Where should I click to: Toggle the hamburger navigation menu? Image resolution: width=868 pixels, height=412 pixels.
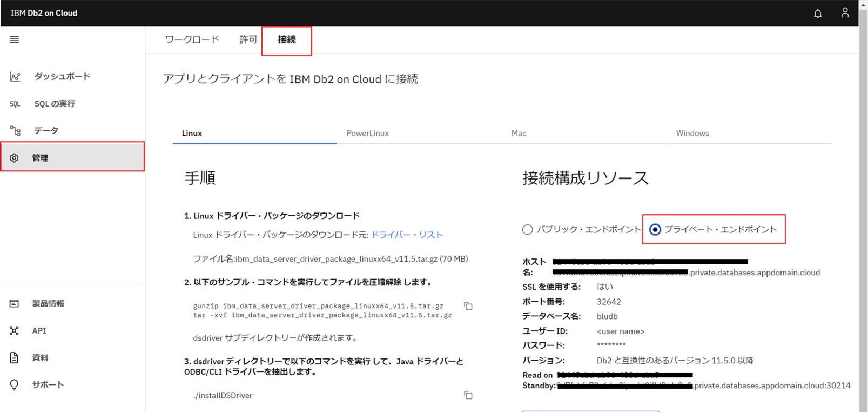pyautogui.click(x=15, y=39)
